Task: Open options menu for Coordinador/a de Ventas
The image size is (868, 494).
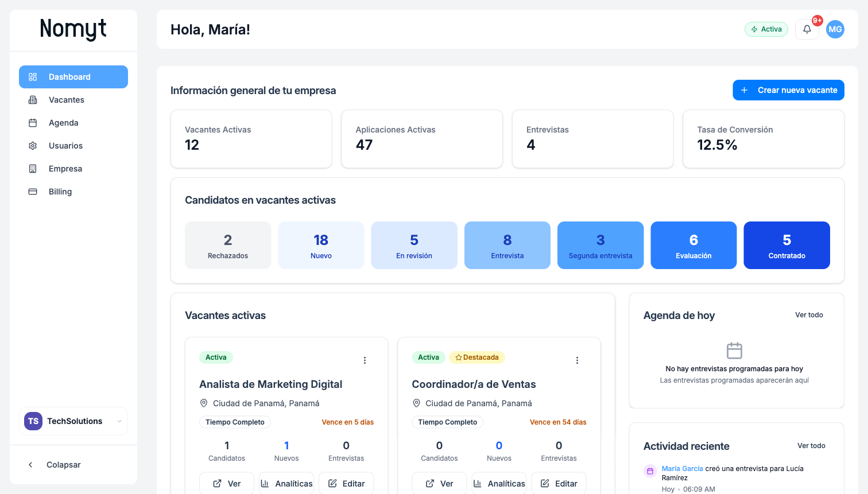Action: [x=577, y=360]
